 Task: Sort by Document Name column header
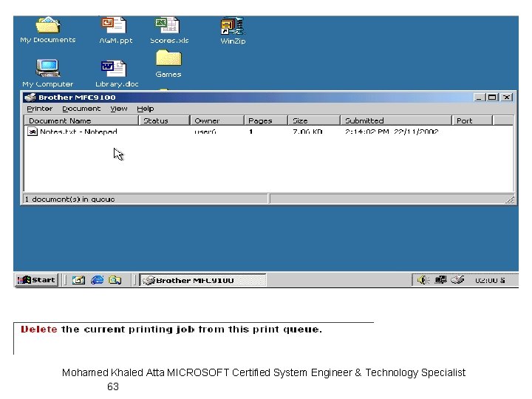click(81, 120)
